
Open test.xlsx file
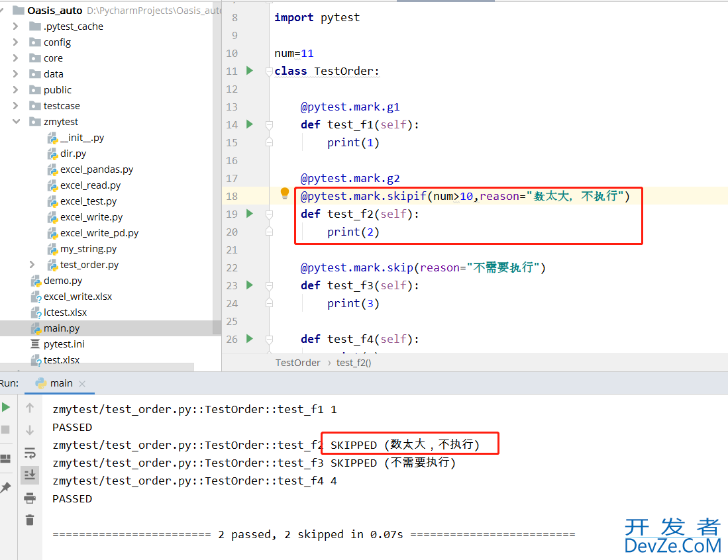[x=62, y=359]
